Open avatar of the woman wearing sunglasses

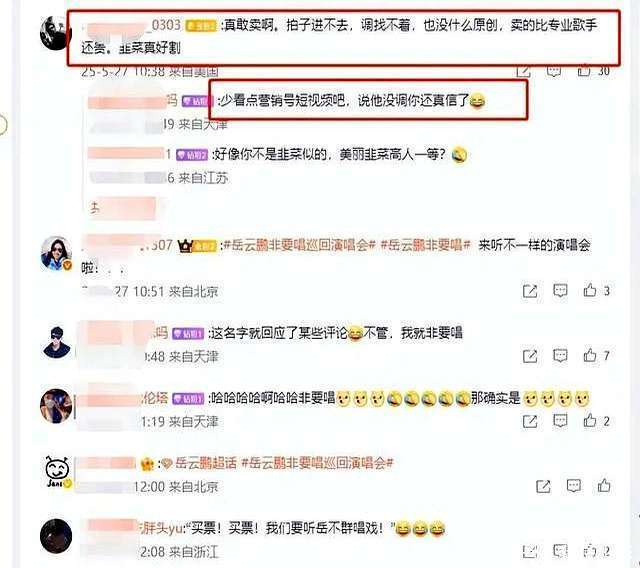coord(56,253)
